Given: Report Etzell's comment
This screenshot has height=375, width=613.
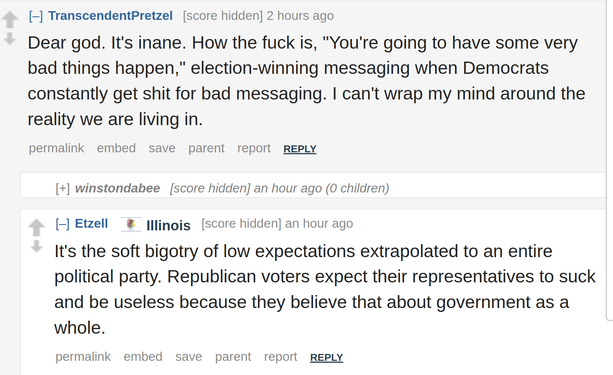Looking at the screenshot, I should (x=280, y=357).
